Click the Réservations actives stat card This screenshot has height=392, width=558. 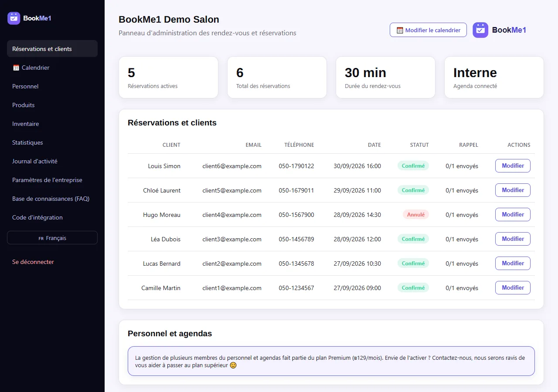coord(168,77)
